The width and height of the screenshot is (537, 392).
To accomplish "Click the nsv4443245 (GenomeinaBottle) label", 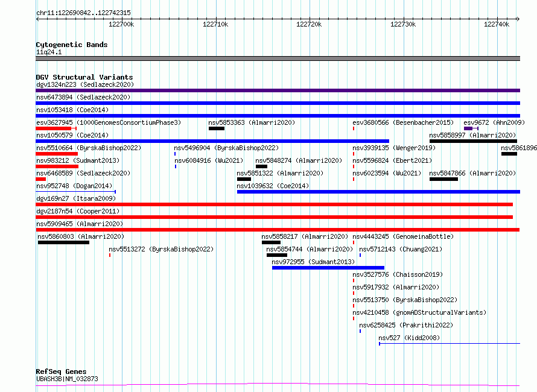I will point(403,236).
